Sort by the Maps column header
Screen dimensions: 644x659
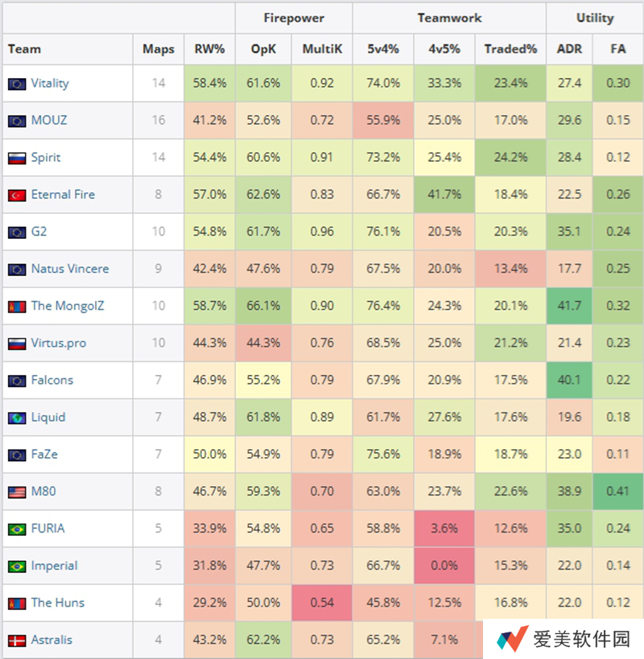click(158, 49)
